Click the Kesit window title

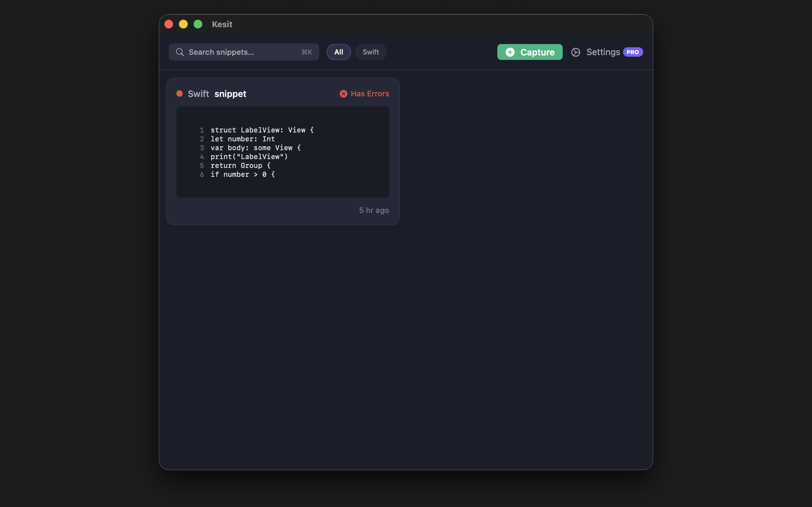point(222,24)
